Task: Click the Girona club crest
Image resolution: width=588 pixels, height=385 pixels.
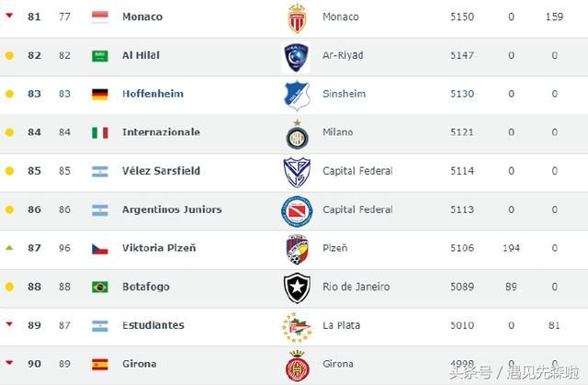Action: pos(296,364)
